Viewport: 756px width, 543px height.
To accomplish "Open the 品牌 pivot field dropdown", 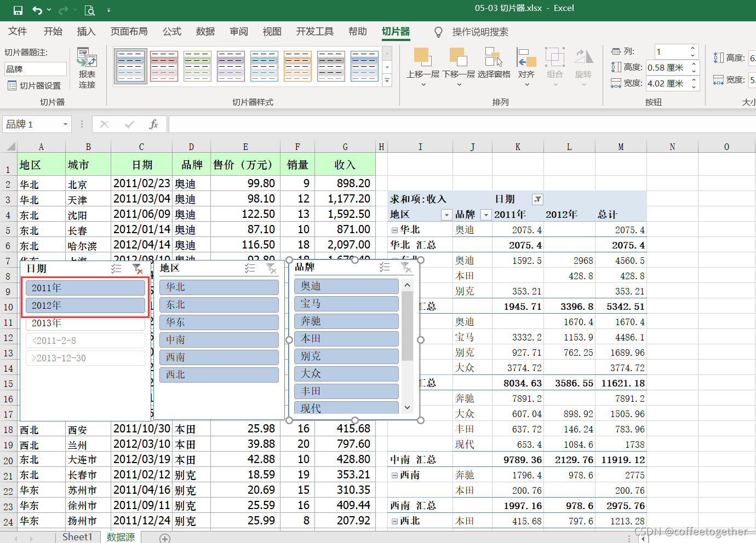I will point(486,215).
